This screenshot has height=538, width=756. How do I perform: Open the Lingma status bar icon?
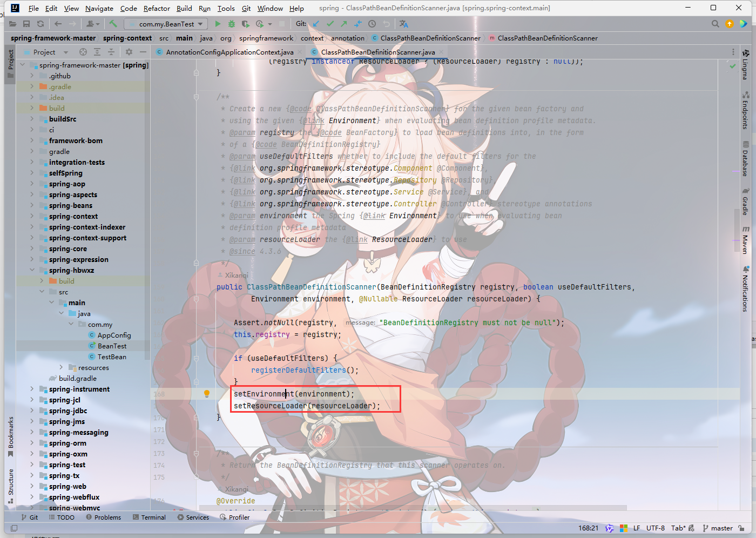point(610,528)
